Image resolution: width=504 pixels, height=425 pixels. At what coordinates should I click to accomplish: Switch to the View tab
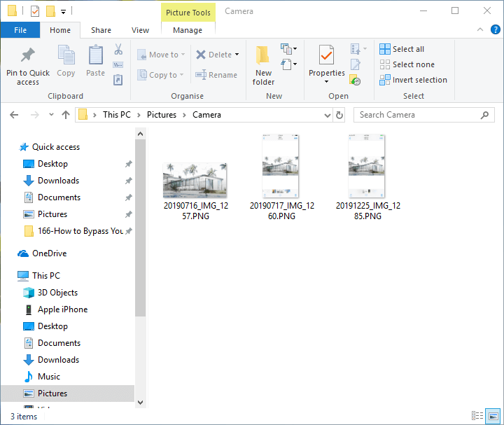click(x=140, y=30)
